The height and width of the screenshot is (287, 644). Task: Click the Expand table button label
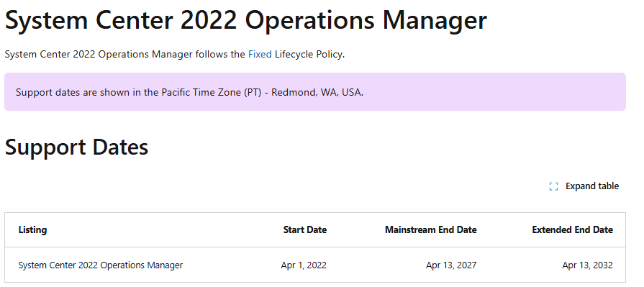click(592, 186)
